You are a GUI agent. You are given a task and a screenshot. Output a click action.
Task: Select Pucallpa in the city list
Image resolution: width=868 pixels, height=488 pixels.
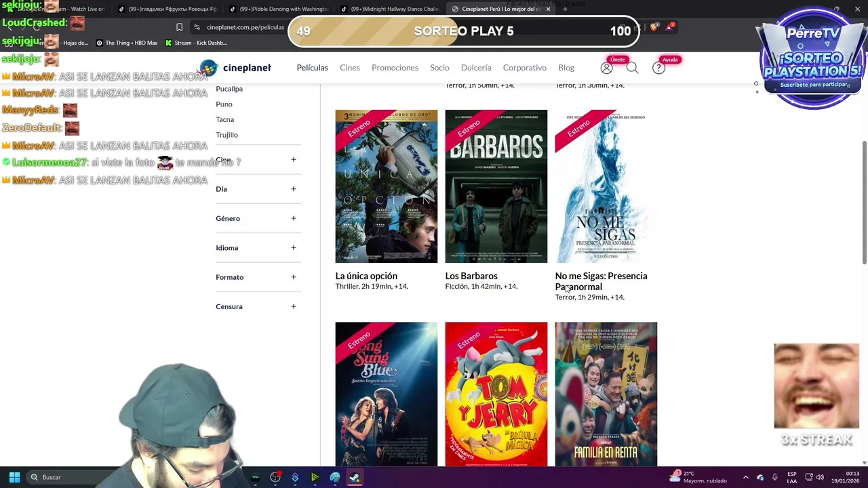point(229,89)
